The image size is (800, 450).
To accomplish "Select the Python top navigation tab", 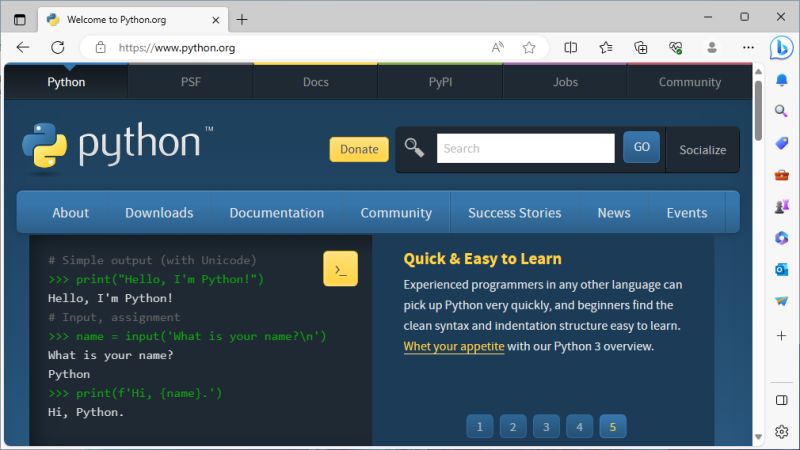I will point(66,82).
